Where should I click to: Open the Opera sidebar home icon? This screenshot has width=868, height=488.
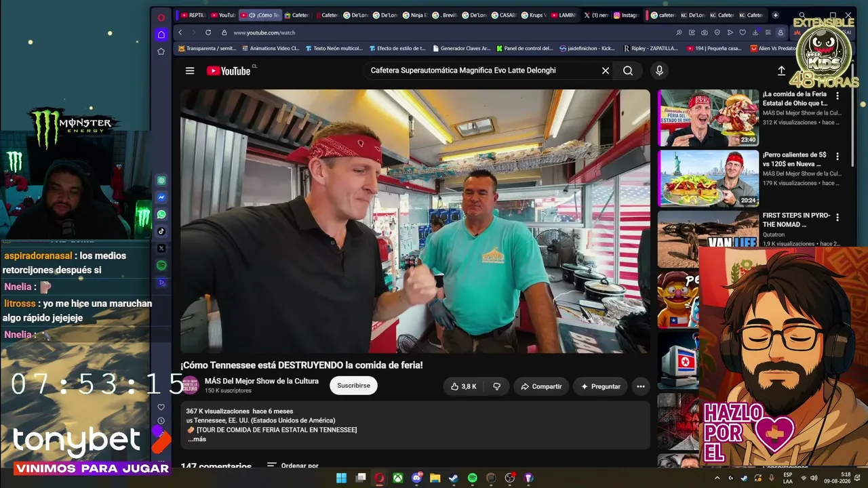click(x=161, y=35)
